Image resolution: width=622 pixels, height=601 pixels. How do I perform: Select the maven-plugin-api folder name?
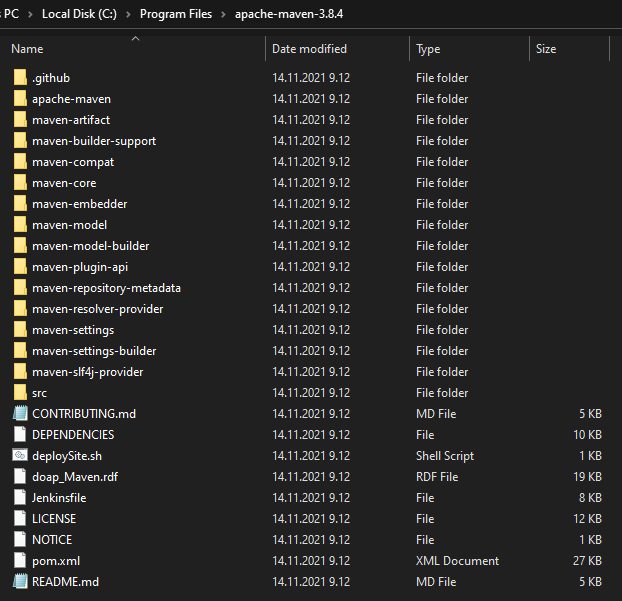point(80,267)
